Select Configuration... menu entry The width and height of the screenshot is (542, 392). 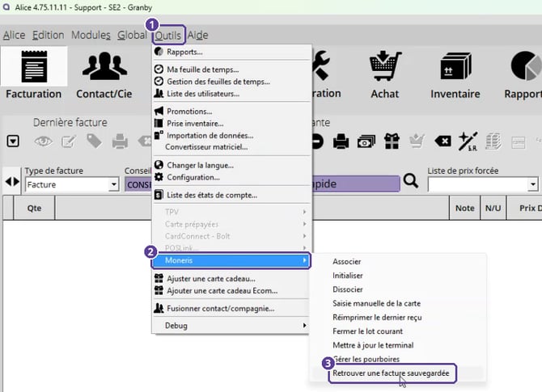[231, 177]
